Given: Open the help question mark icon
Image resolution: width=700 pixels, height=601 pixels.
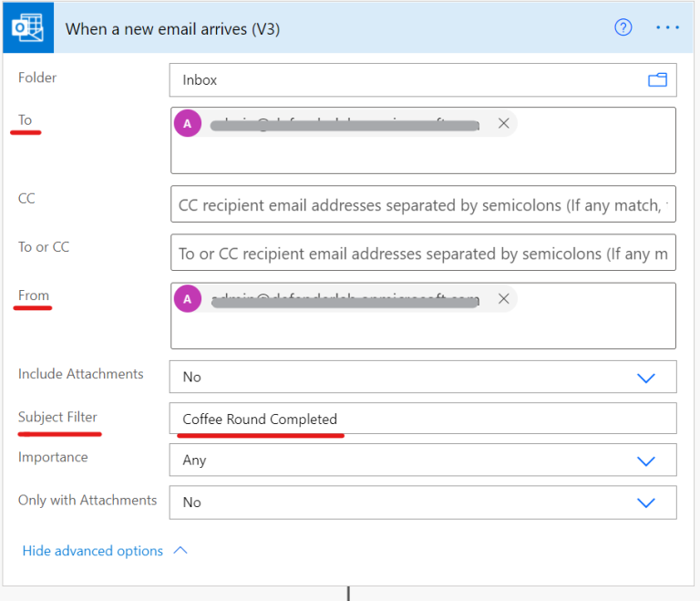Looking at the screenshot, I should tap(623, 27).
